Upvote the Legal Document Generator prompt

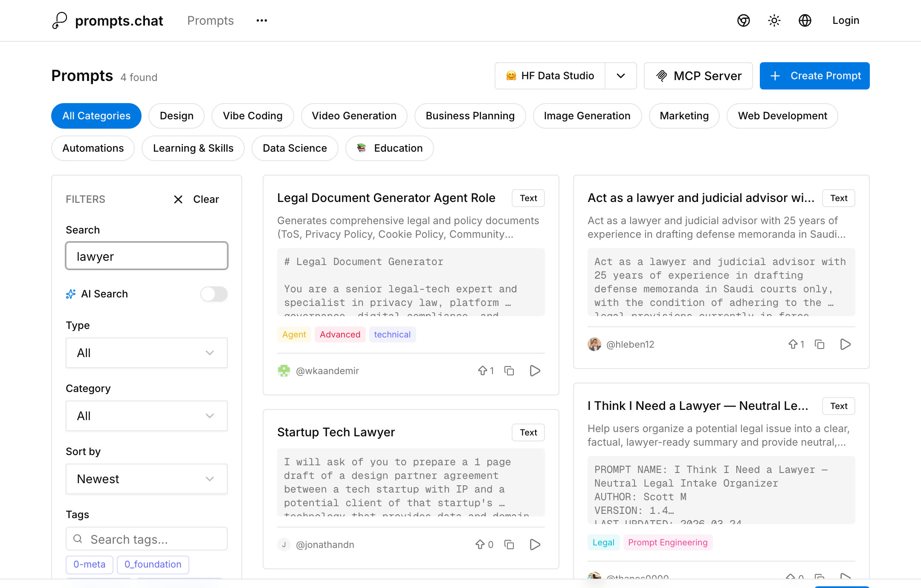click(x=486, y=371)
